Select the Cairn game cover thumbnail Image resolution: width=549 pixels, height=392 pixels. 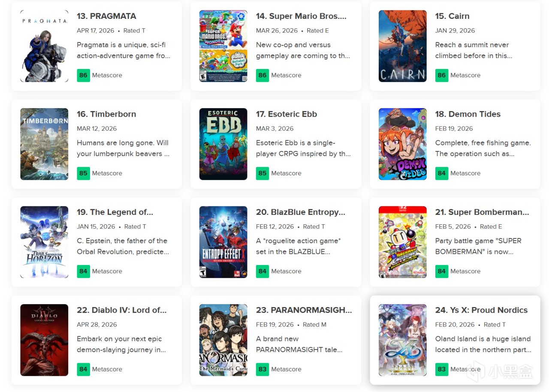click(x=402, y=46)
